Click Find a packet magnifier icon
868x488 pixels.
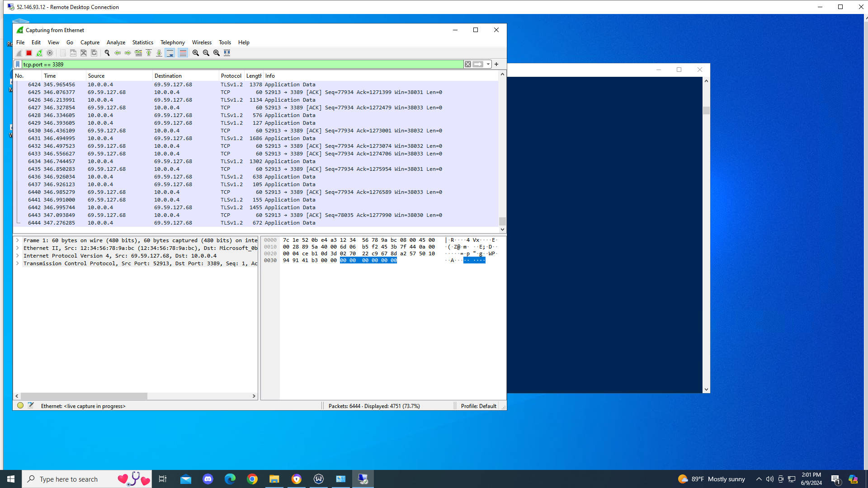click(x=107, y=53)
